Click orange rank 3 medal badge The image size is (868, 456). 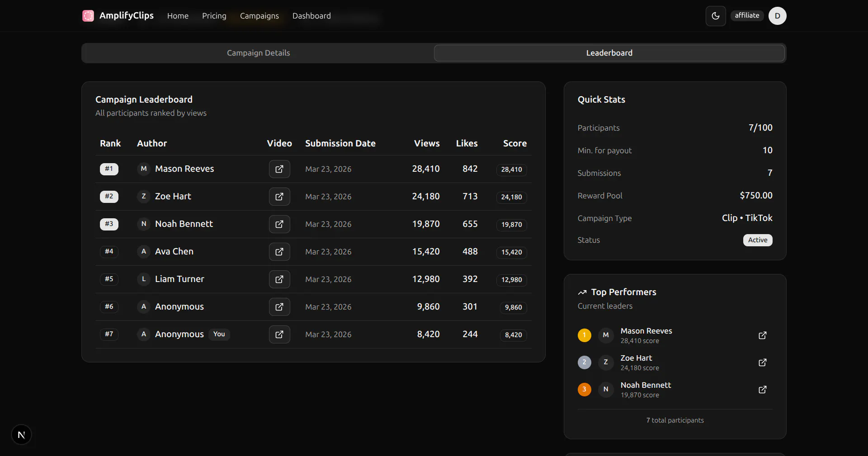pyautogui.click(x=584, y=390)
